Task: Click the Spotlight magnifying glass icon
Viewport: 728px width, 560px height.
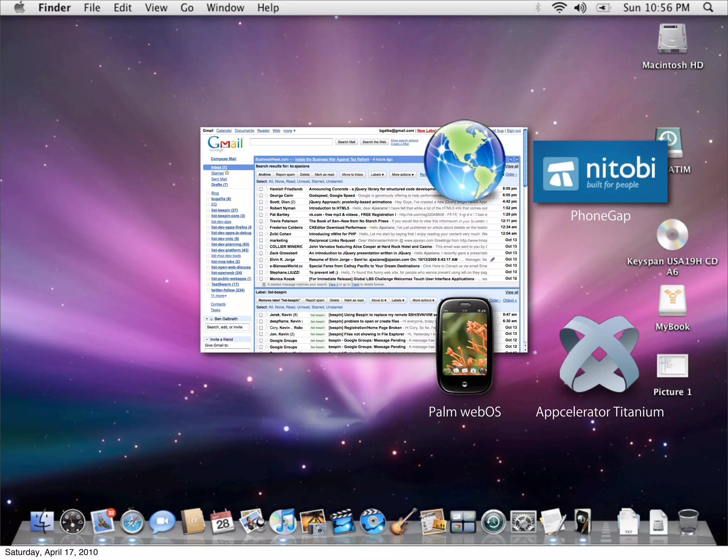Action: pyautogui.click(x=708, y=7)
